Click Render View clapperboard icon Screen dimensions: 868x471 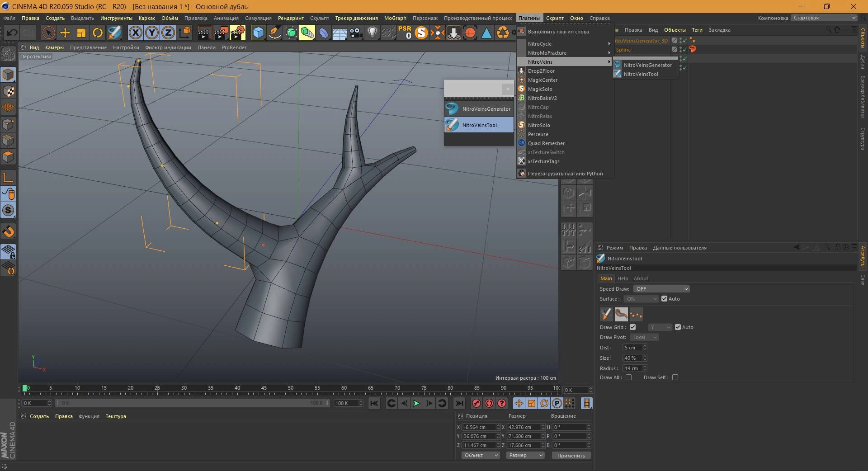click(204, 33)
